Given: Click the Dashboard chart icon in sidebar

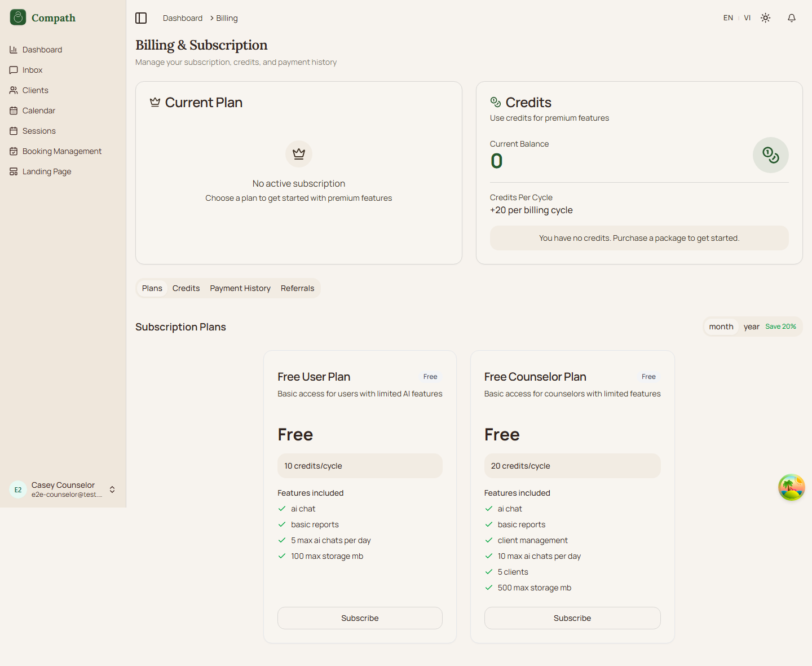Looking at the screenshot, I should coord(14,50).
